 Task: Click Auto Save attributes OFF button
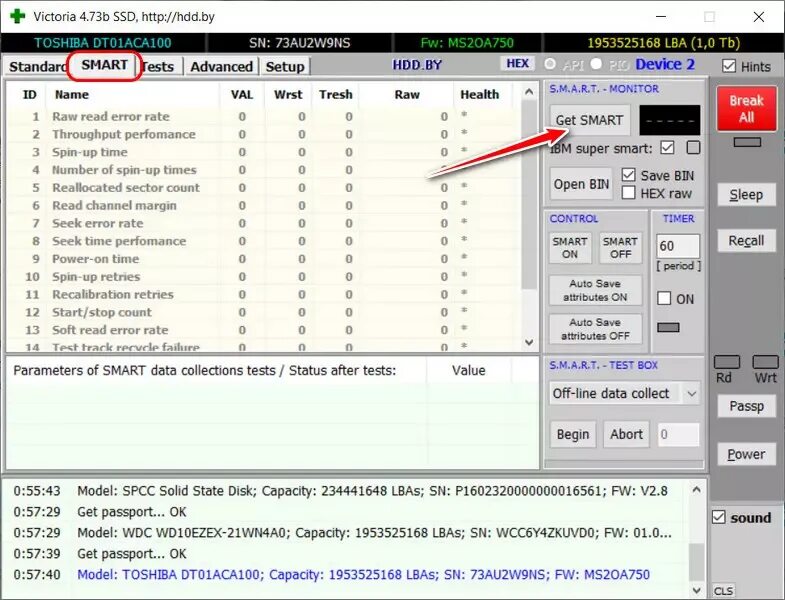point(595,329)
